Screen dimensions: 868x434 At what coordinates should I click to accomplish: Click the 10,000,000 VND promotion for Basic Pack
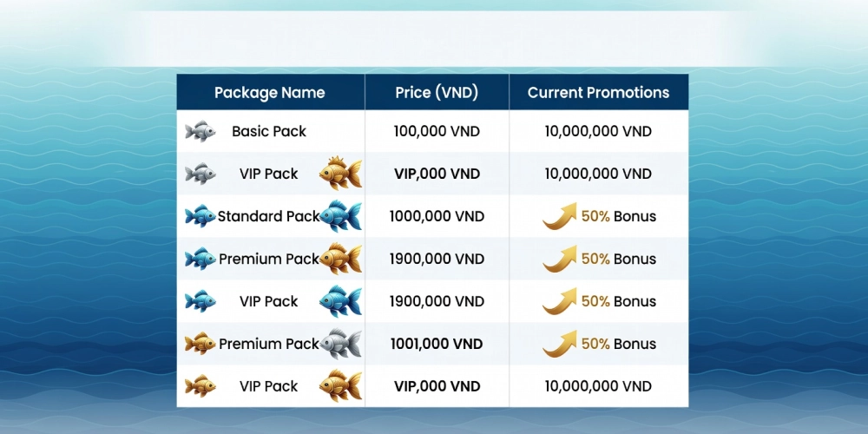click(598, 132)
